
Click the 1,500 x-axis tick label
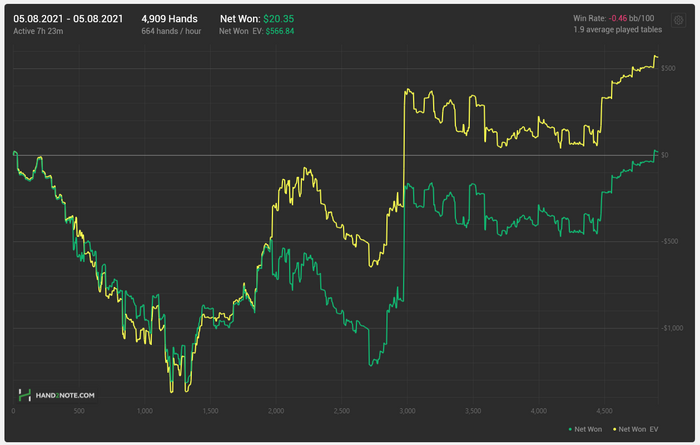(210, 411)
